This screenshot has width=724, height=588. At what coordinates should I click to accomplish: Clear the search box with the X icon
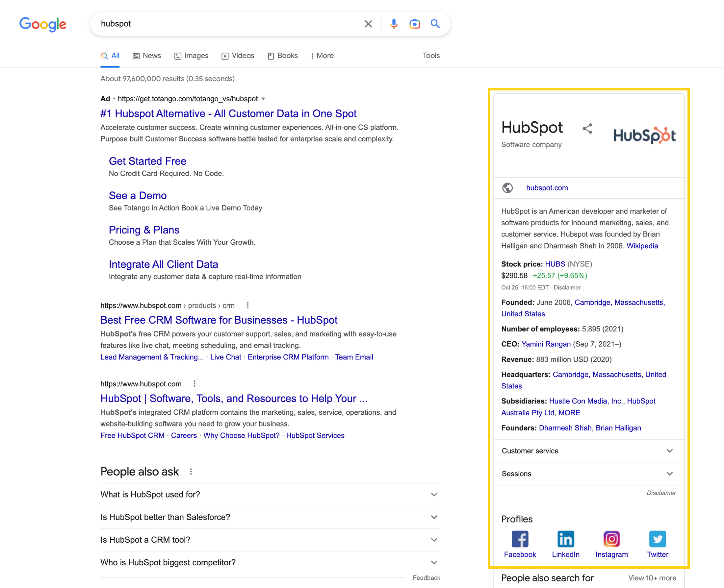point(368,24)
